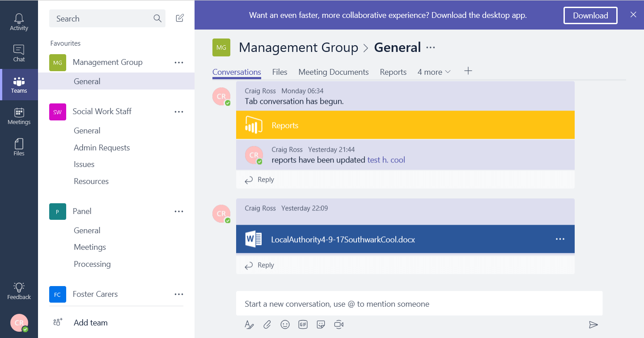The height and width of the screenshot is (338, 644).
Task: Open the test h. cool link
Action: point(386,160)
